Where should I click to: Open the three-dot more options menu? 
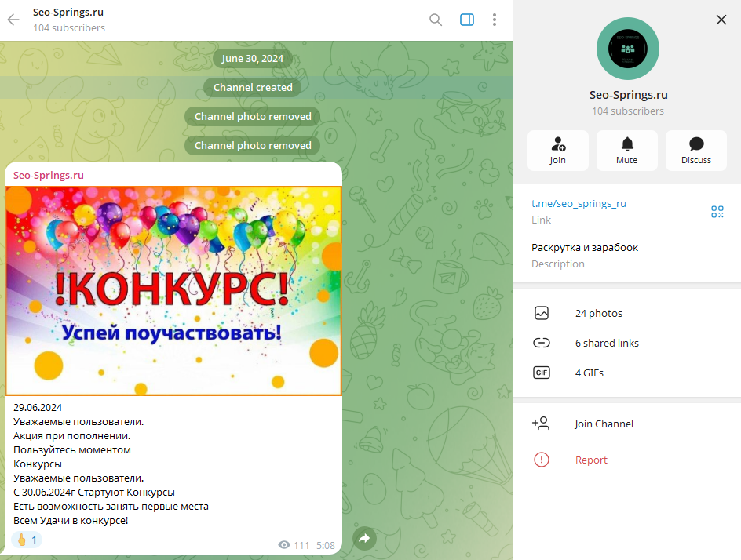coord(495,20)
